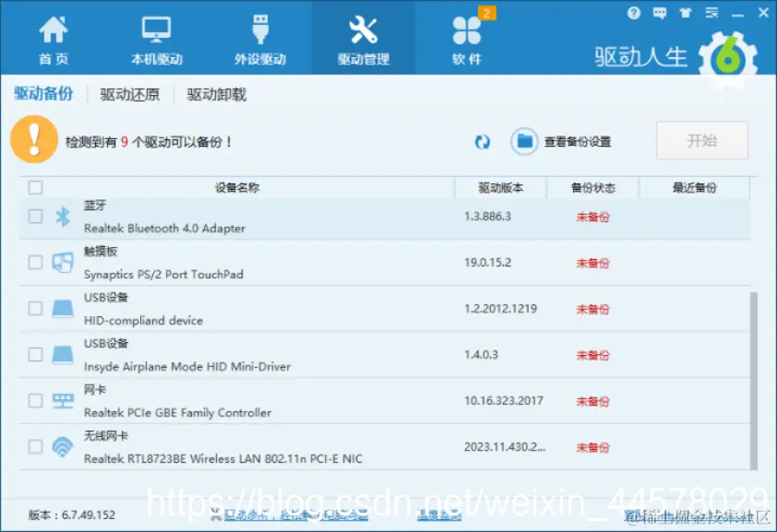This screenshot has width=777, height=532.
Task: Open the 外设驱动 tab
Action: [260, 40]
